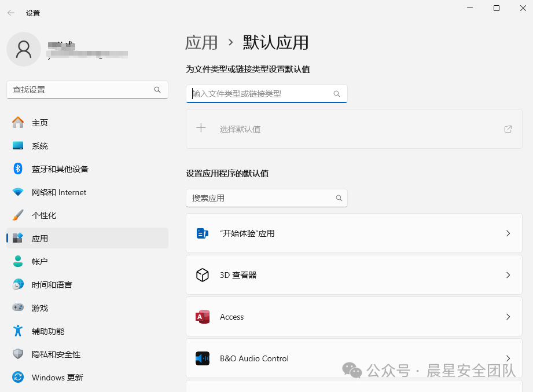Click the 辅助功能 accessibility icon
Viewport: 533px width, 392px height.
[18, 331]
